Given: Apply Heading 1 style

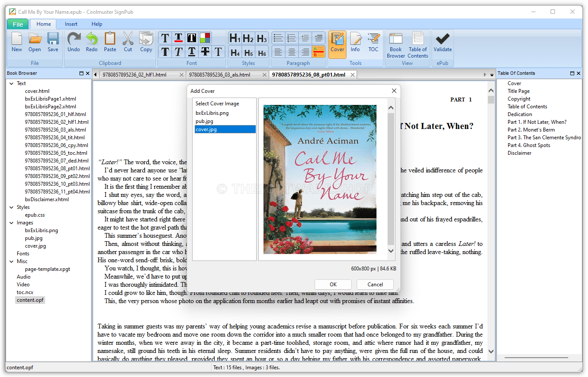Looking at the screenshot, I should point(235,38).
